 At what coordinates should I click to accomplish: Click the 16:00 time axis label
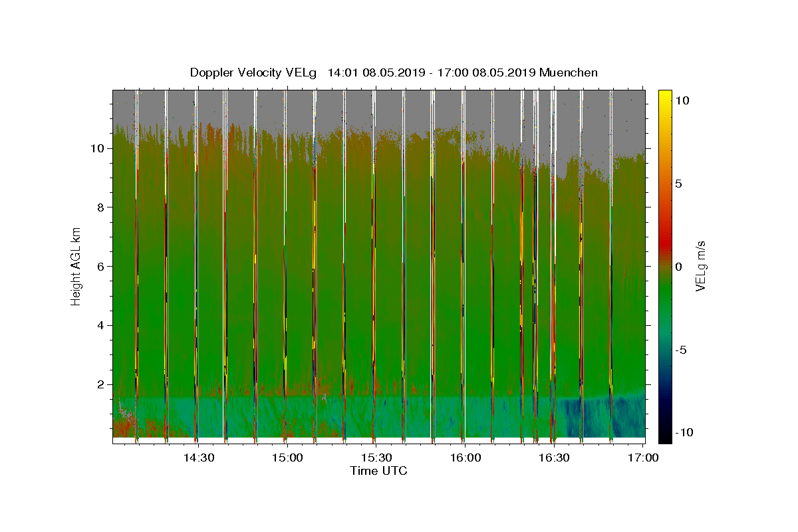tap(465, 458)
